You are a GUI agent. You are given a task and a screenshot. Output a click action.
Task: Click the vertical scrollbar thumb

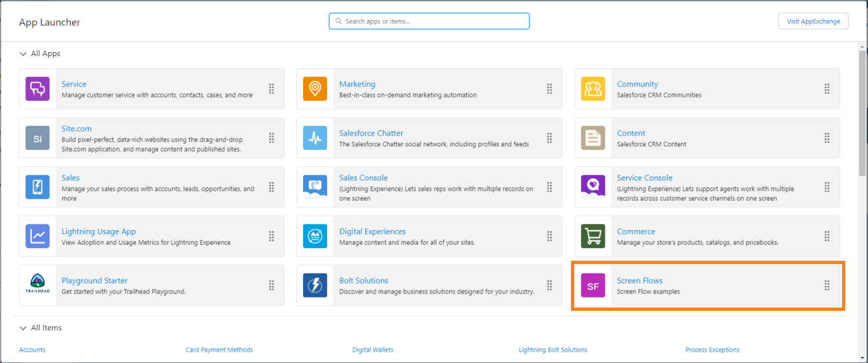pyautogui.click(x=862, y=112)
